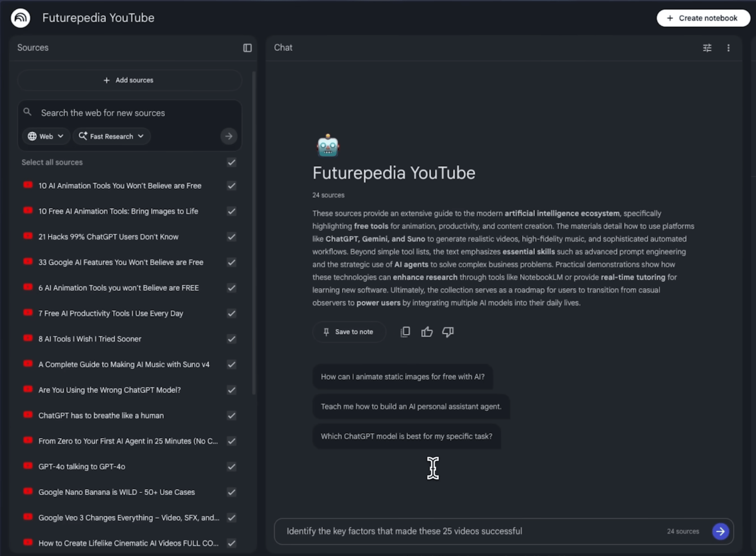The width and height of the screenshot is (756, 556).
Task: Click the NotebookLM logo icon
Action: tap(21, 18)
